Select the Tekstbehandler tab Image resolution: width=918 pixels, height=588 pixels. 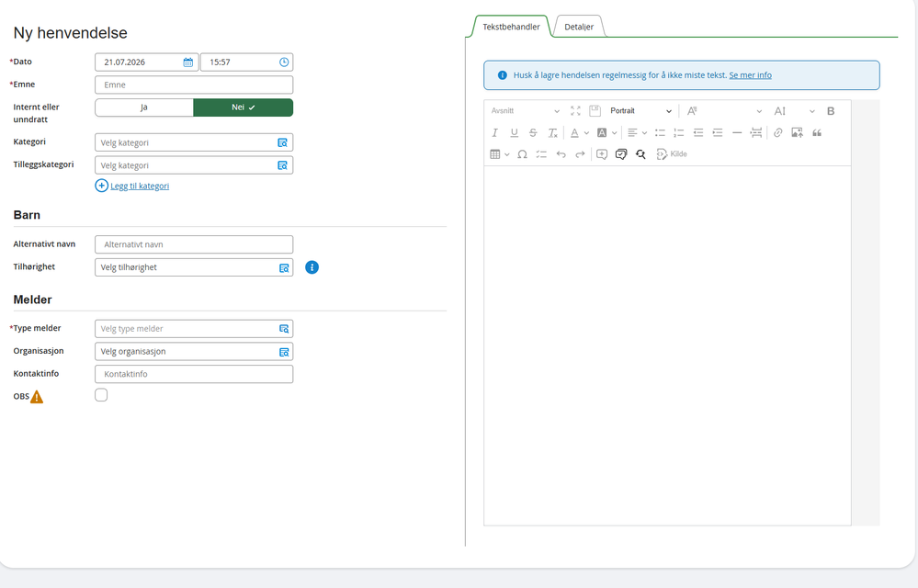click(511, 27)
